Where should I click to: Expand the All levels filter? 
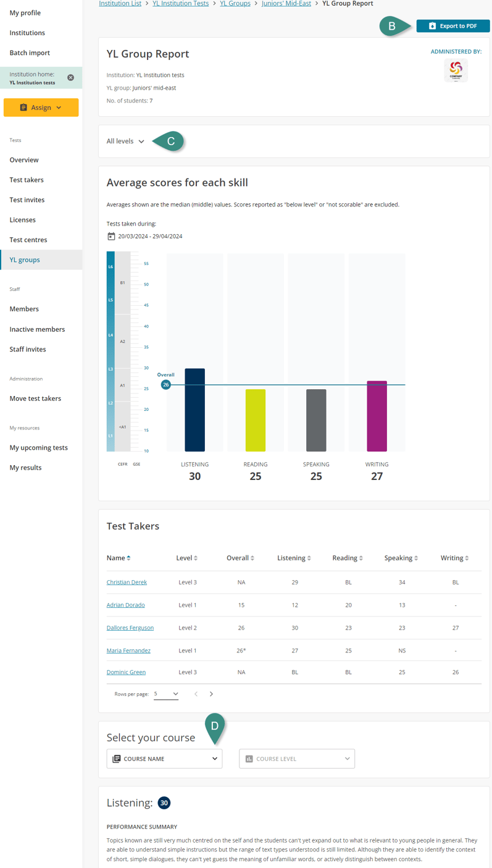pyautogui.click(x=125, y=141)
